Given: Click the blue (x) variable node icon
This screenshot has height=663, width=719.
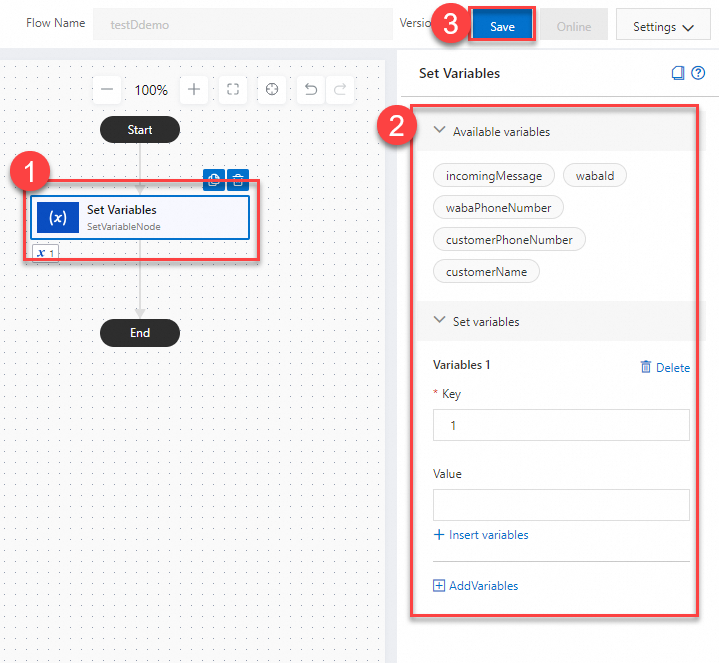Looking at the screenshot, I should (x=58, y=217).
